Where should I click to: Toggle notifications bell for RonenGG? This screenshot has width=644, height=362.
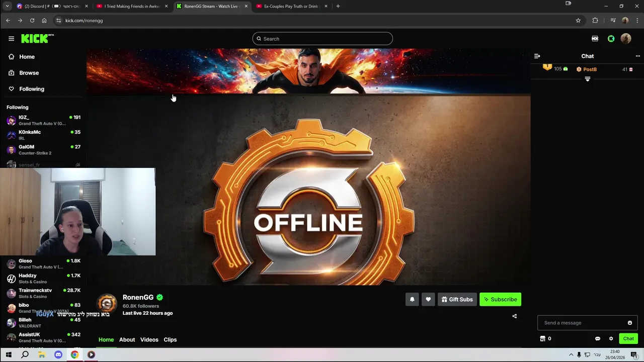[412, 299]
